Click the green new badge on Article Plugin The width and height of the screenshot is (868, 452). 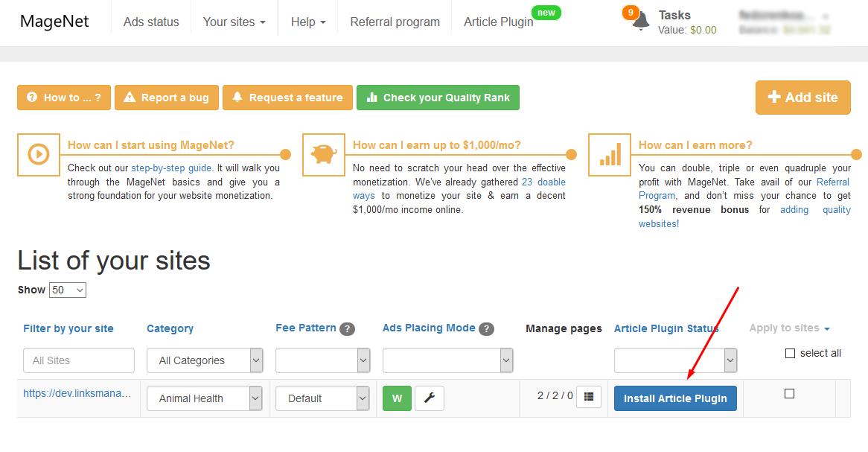(x=546, y=13)
